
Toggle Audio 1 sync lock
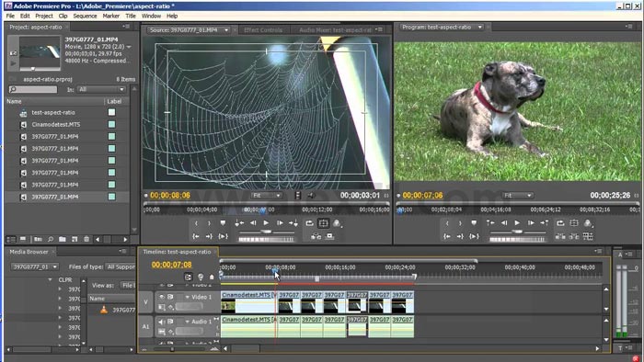[170, 322]
